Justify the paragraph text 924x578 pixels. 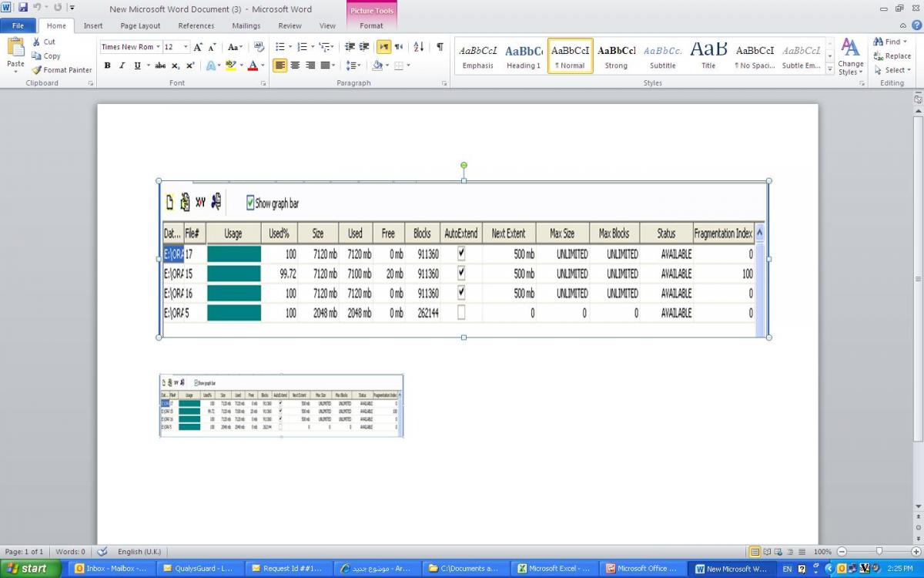[326, 66]
